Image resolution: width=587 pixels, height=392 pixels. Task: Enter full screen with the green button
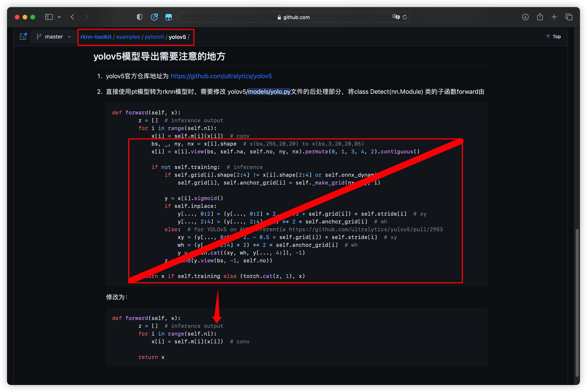(x=33, y=17)
